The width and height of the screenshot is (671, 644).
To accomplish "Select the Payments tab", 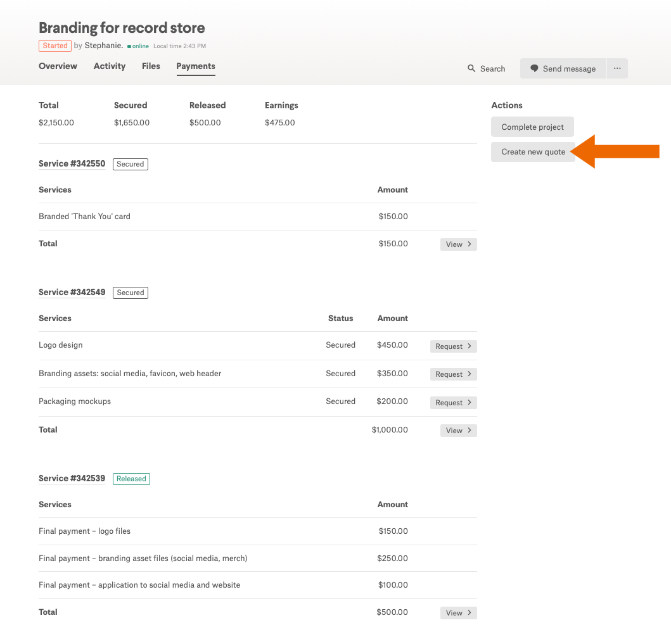I will pos(196,66).
